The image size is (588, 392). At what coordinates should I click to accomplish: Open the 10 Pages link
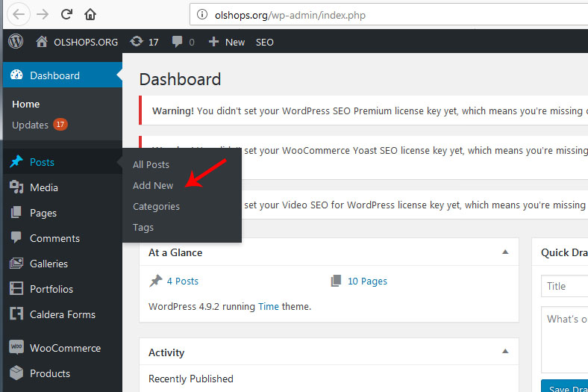367,281
